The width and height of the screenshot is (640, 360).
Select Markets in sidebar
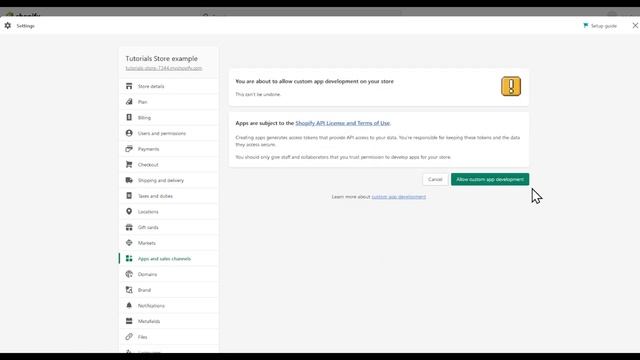coord(169,243)
